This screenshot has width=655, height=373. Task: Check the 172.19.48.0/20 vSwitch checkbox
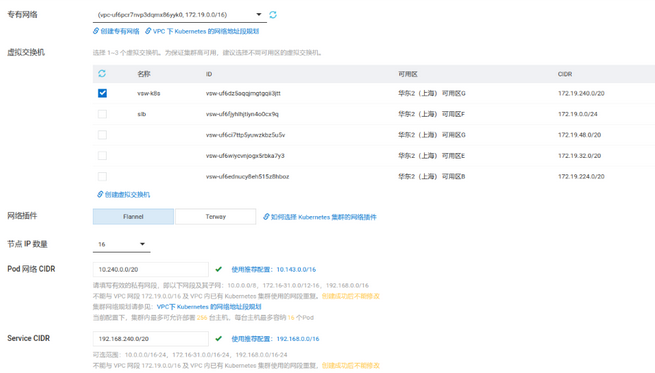click(102, 135)
